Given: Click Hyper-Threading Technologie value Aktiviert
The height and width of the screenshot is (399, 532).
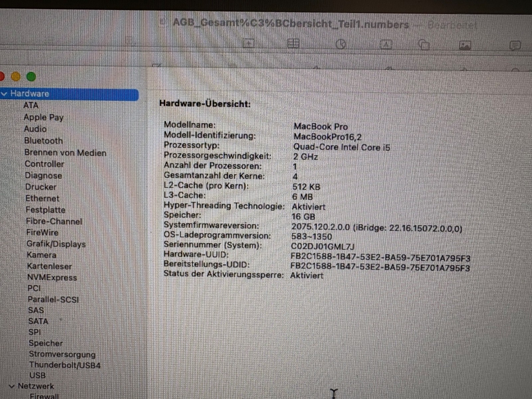Looking at the screenshot, I should point(309,207).
